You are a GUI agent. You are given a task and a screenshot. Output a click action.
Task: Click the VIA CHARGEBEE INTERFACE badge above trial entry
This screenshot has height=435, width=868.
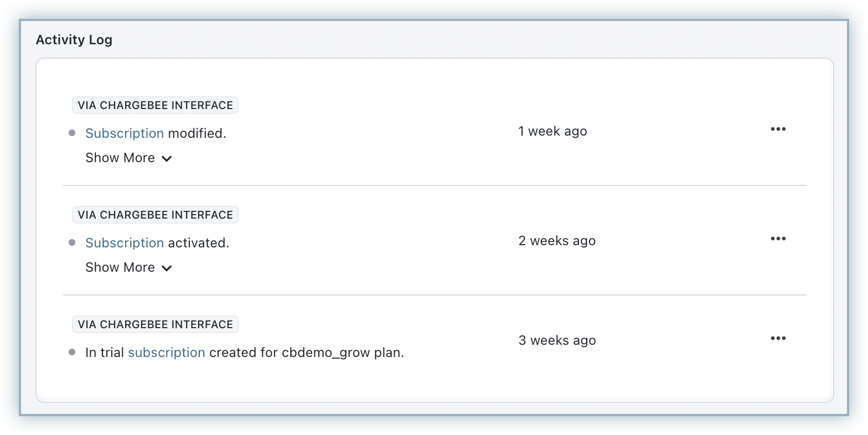(x=155, y=324)
